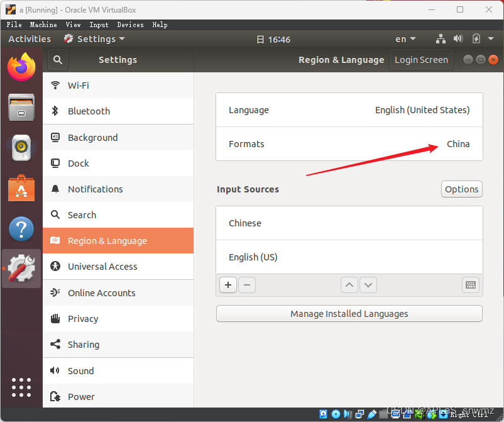
Task: Move input source up with arrow button
Action: (x=349, y=285)
